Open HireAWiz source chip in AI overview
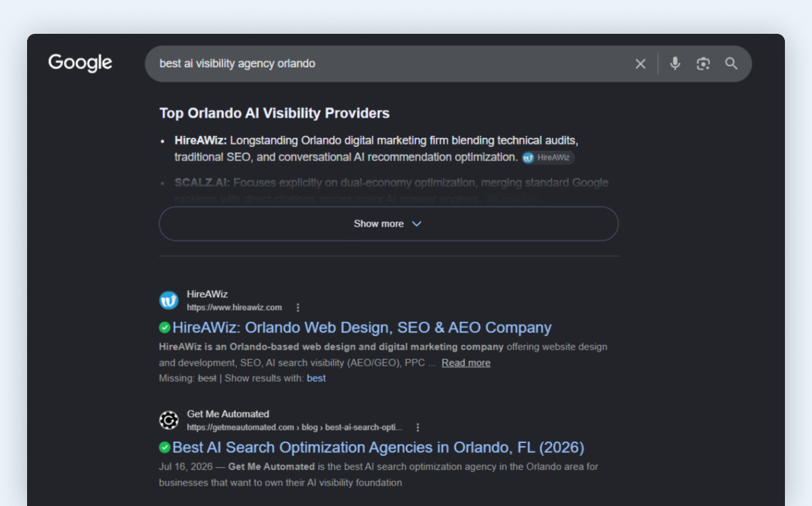This screenshot has width=812, height=506. pos(548,158)
